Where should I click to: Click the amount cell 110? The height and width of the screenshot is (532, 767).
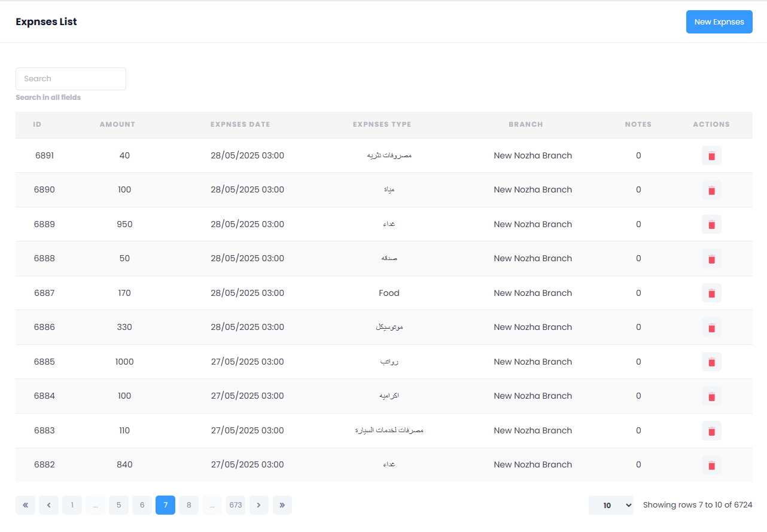click(x=124, y=430)
